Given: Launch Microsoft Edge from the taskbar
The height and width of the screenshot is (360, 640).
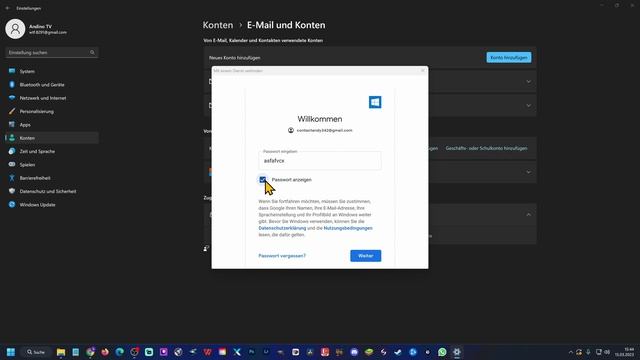Looking at the screenshot, I should pyautogui.click(x=120, y=352).
